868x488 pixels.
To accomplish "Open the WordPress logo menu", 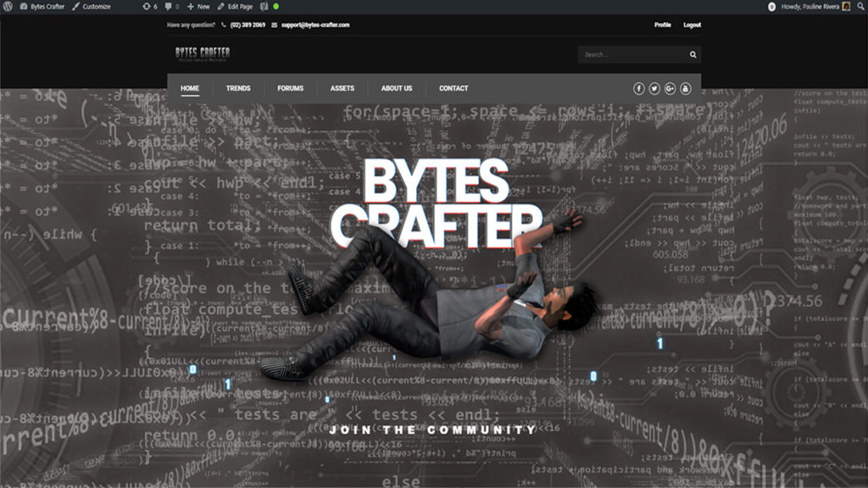I will (x=8, y=7).
